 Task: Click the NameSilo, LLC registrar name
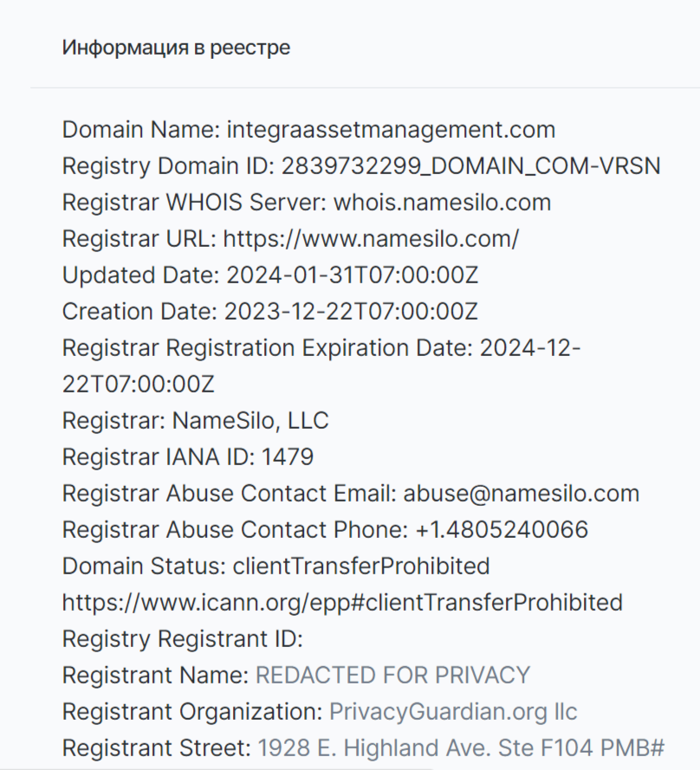[x=249, y=421]
